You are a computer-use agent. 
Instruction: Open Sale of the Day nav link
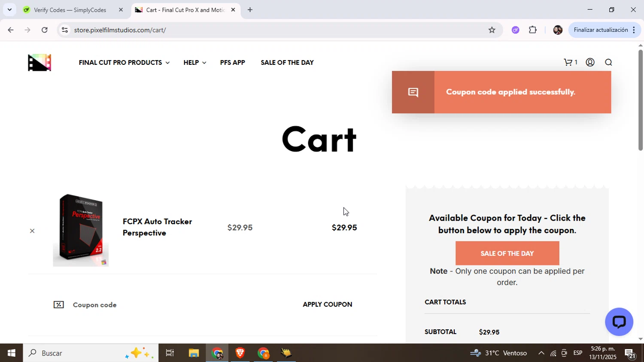pos(287,63)
